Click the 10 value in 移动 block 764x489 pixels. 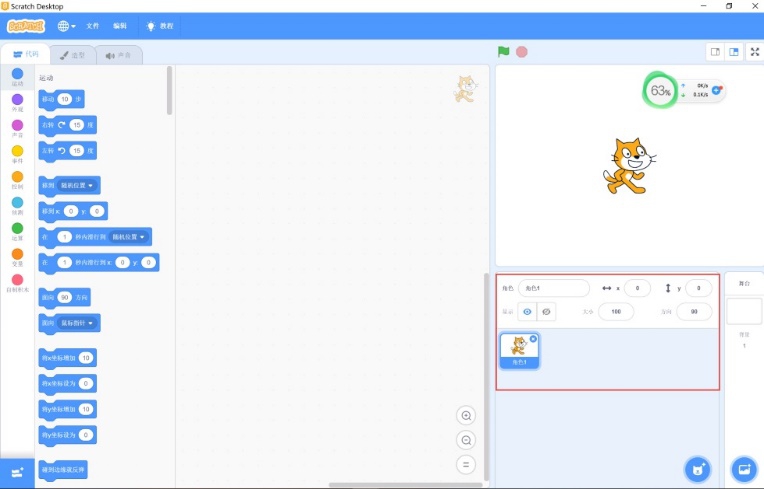tap(64, 99)
